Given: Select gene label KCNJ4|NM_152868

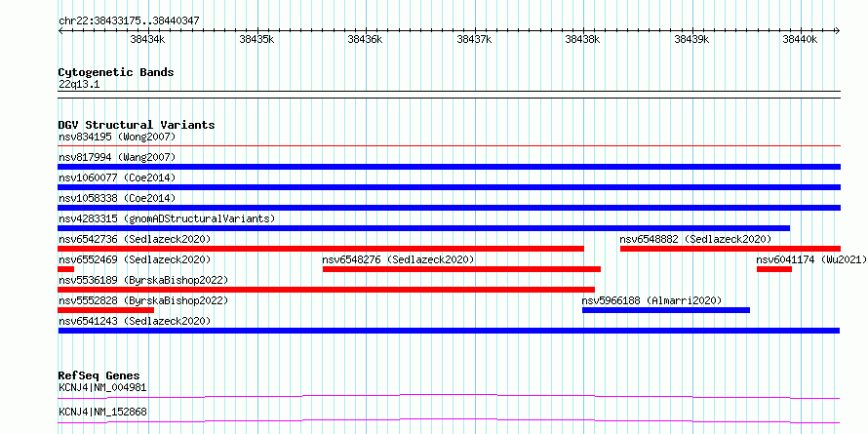Looking at the screenshot, I should [102, 412].
